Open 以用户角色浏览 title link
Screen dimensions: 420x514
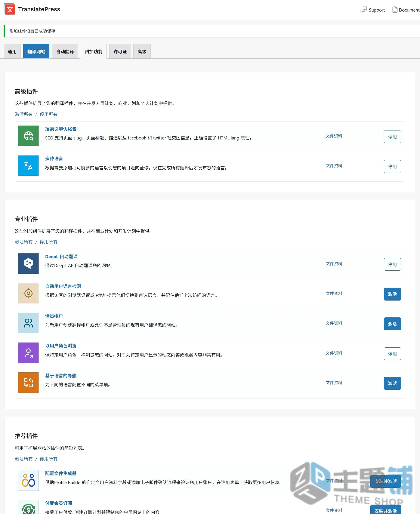(x=61, y=346)
